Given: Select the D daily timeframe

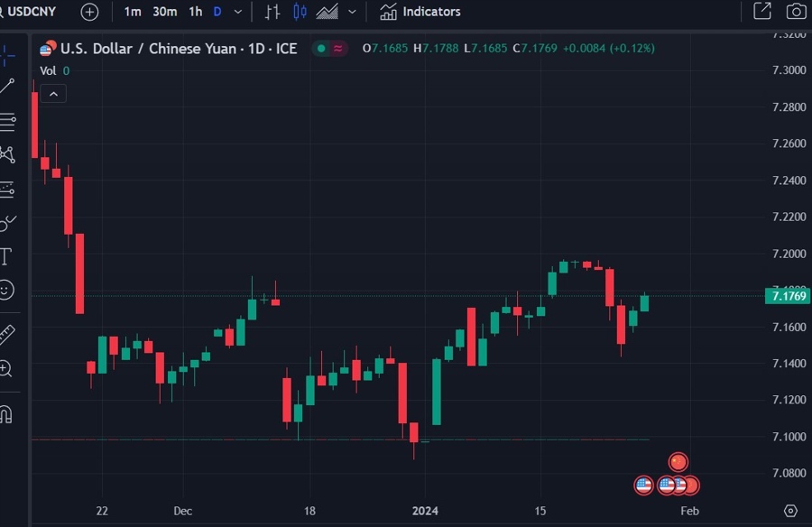Looking at the screenshot, I should [217, 12].
